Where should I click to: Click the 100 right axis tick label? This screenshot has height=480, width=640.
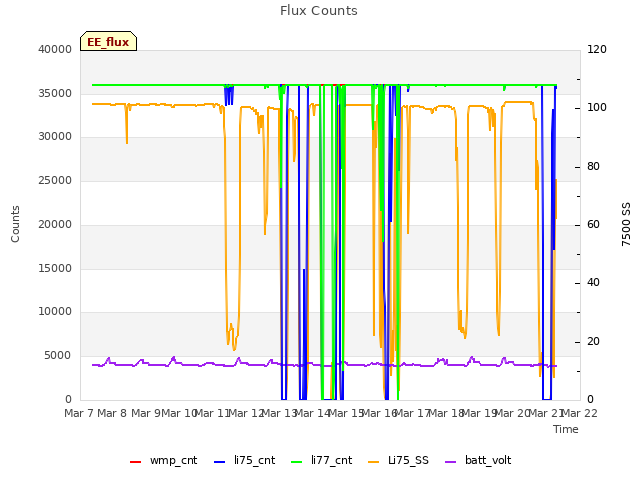pyautogui.click(x=597, y=108)
